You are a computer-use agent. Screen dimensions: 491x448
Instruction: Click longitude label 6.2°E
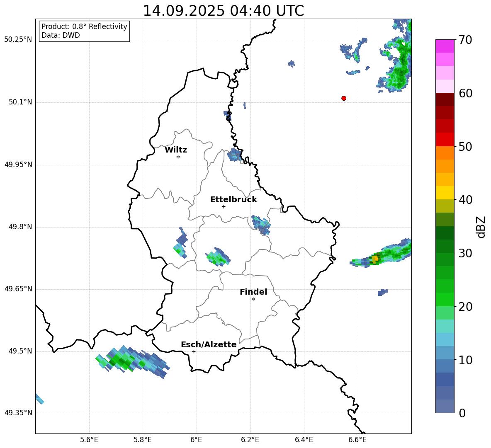point(250,440)
